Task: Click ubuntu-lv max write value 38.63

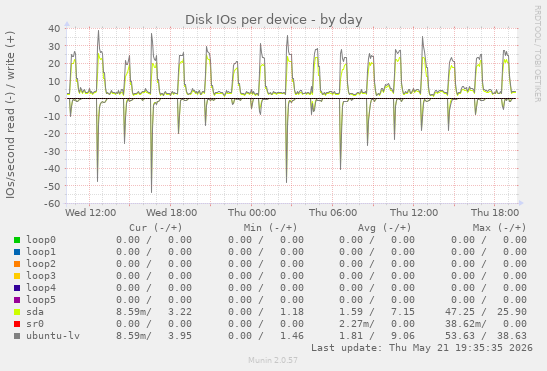Action: click(512, 336)
